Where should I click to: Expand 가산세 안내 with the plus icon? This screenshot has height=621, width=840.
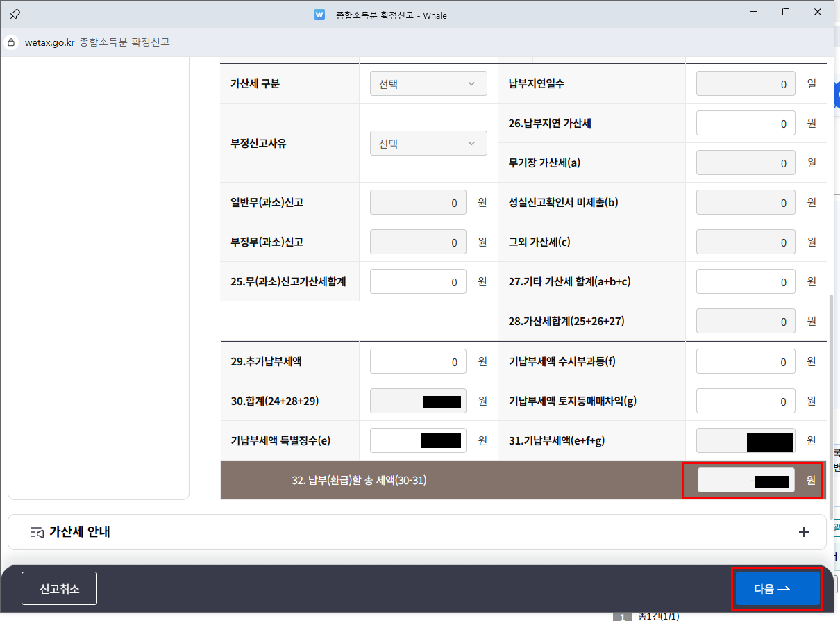click(804, 532)
